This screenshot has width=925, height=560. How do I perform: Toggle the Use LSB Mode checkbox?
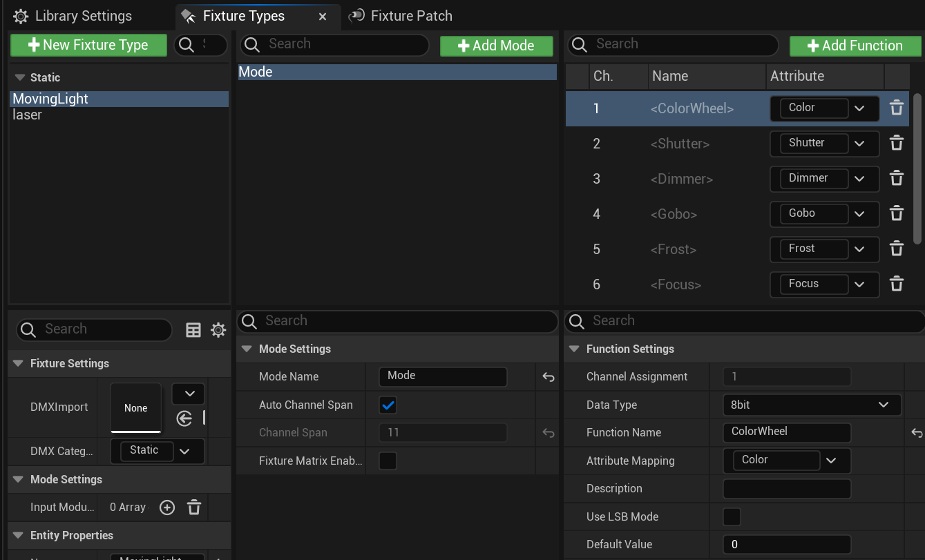tap(732, 516)
